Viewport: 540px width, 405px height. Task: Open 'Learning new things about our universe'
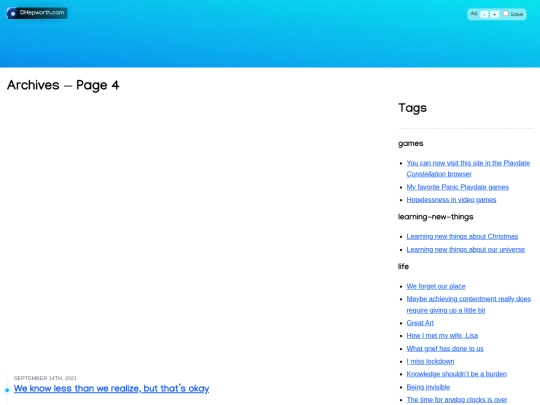pos(466,249)
